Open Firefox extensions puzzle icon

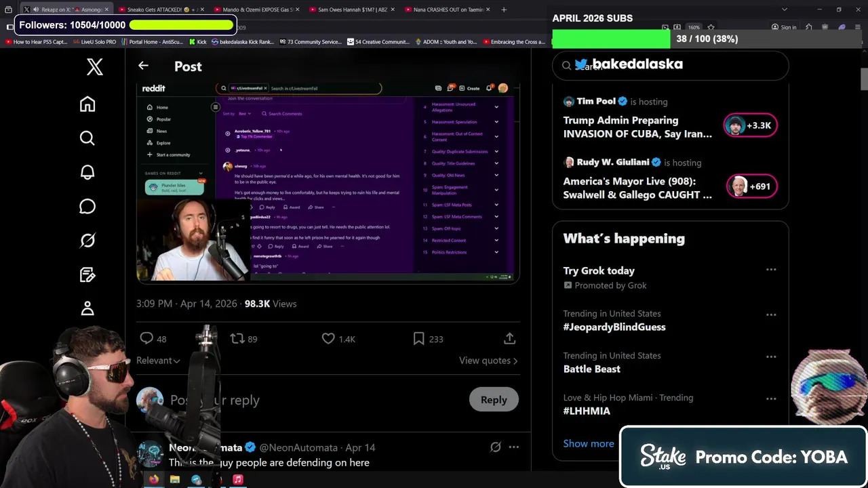click(x=809, y=27)
